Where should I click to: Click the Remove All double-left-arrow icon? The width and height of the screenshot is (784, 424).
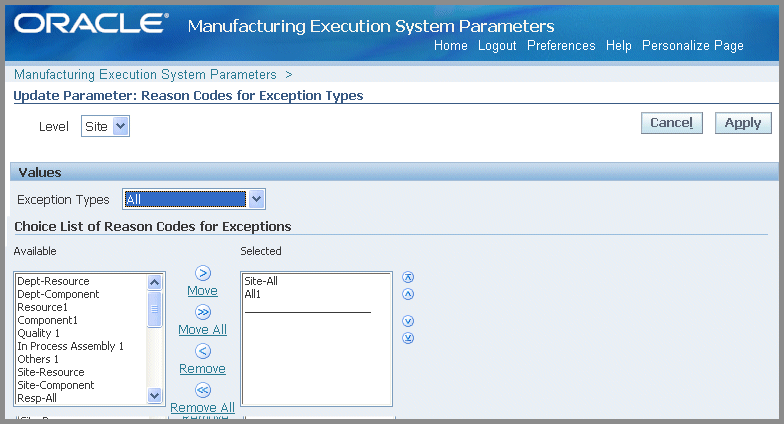coord(202,390)
